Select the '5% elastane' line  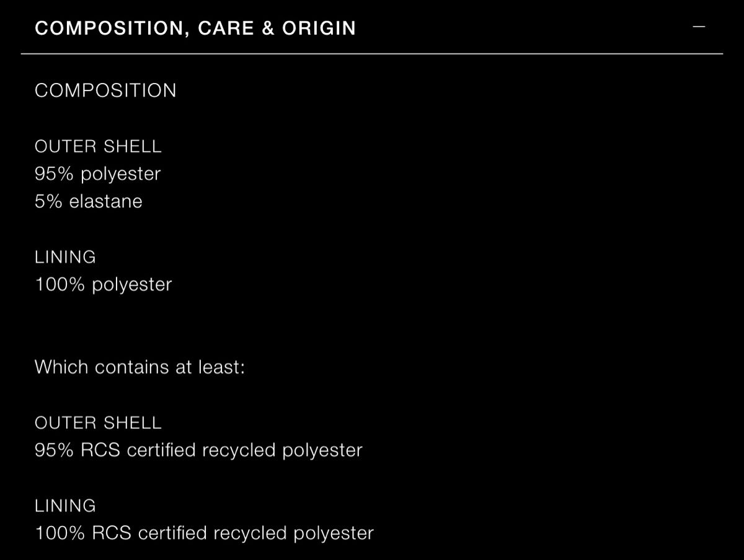pyautogui.click(x=89, y=201)
